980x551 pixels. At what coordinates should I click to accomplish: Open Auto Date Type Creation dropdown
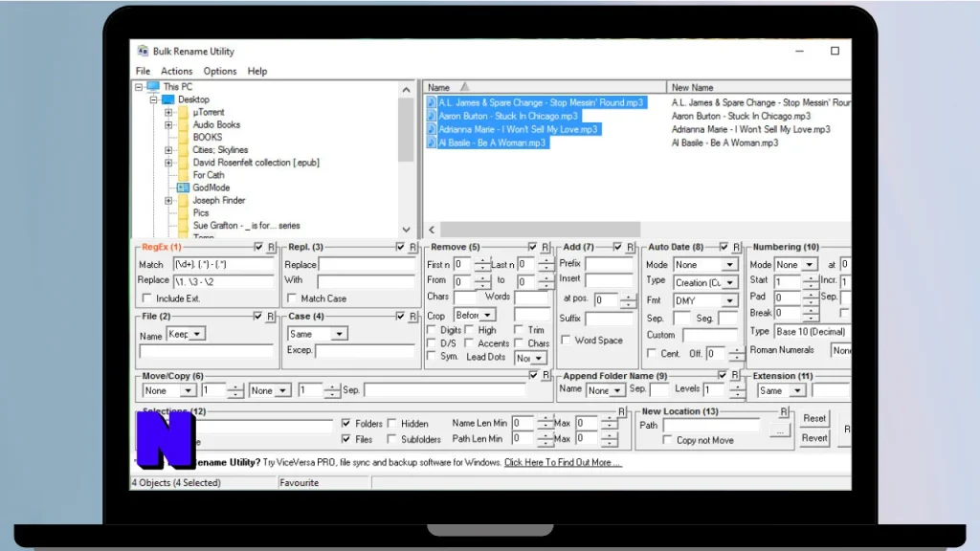click(729, 283)
